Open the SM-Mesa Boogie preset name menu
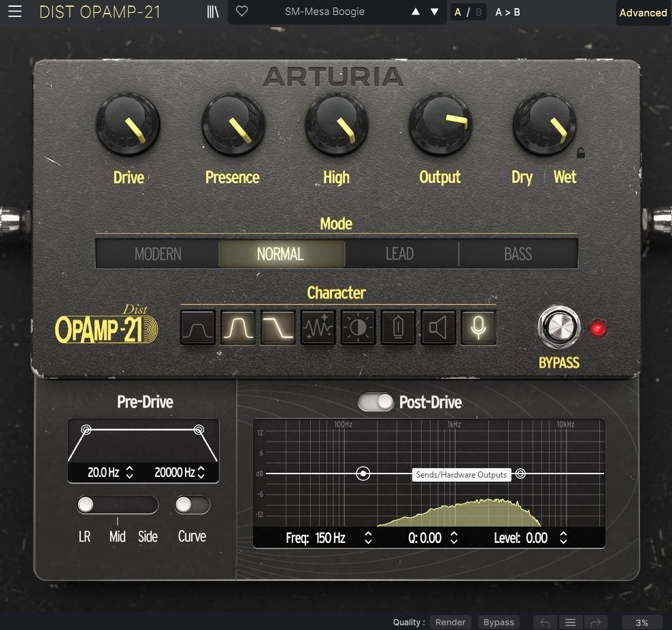The width and height of the screenshot is (672, 630). click(324, 12)
